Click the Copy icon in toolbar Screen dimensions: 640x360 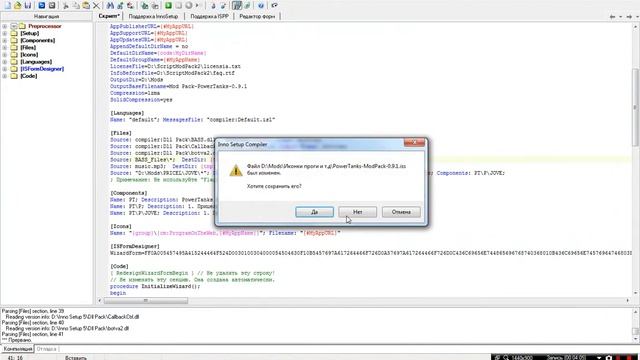click(x=76, y=5)
